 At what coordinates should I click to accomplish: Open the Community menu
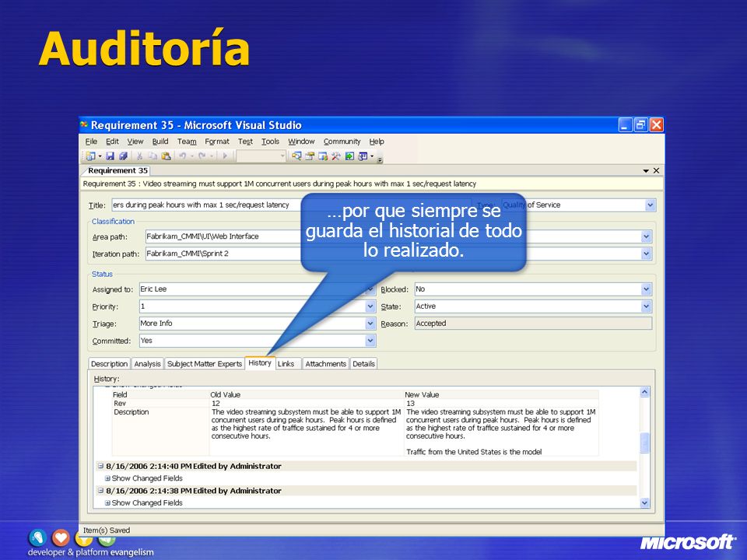[342, 142]
